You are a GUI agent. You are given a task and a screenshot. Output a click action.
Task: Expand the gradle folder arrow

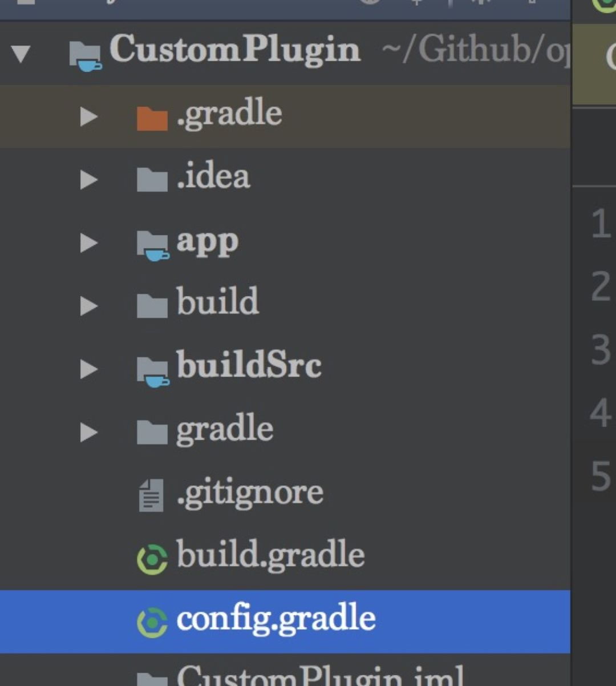(88, 433)
